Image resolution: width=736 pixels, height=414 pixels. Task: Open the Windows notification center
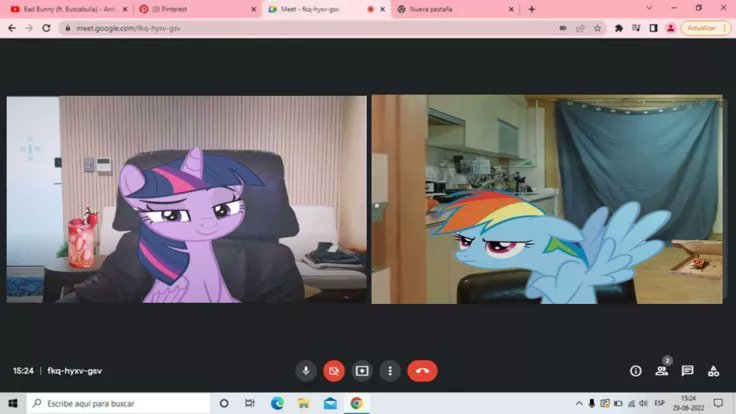coord(718,403)
